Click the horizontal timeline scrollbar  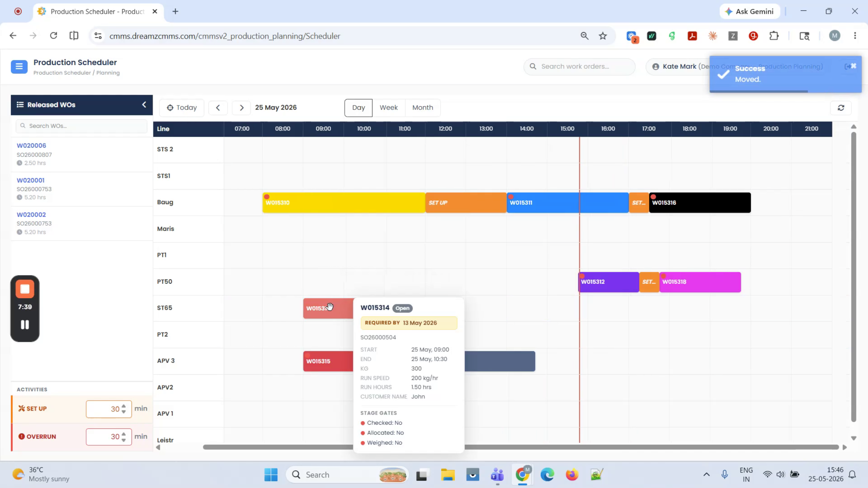521,447
